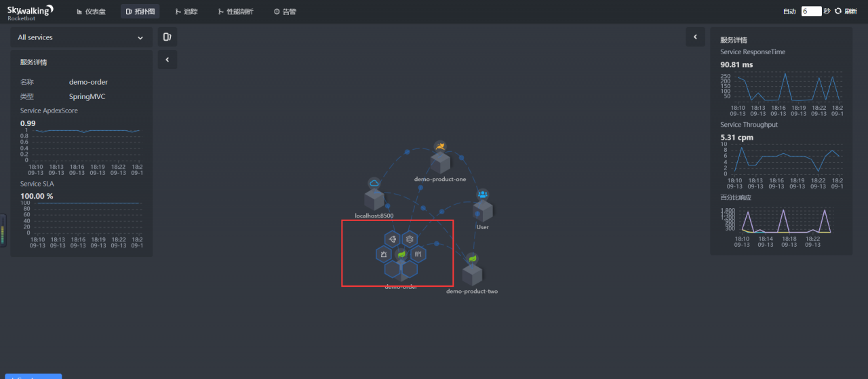
Task: Select the User node in topology
Action: point(483,210)
